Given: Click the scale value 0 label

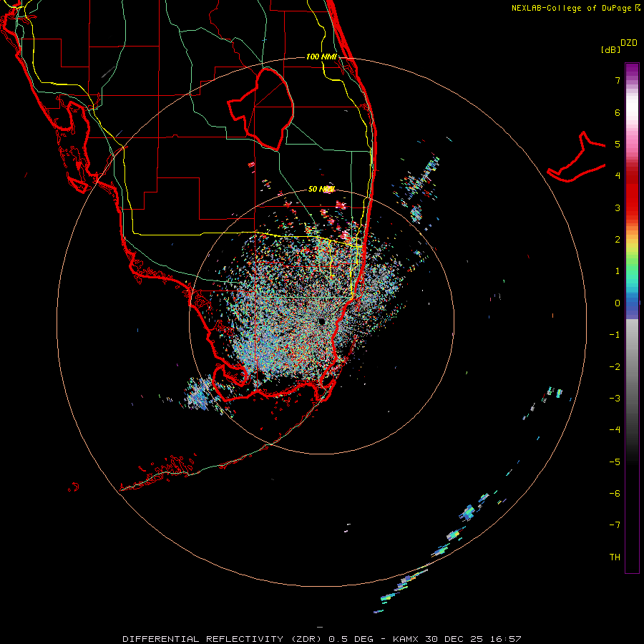Looking at the screenshot, I should [618, 303].
